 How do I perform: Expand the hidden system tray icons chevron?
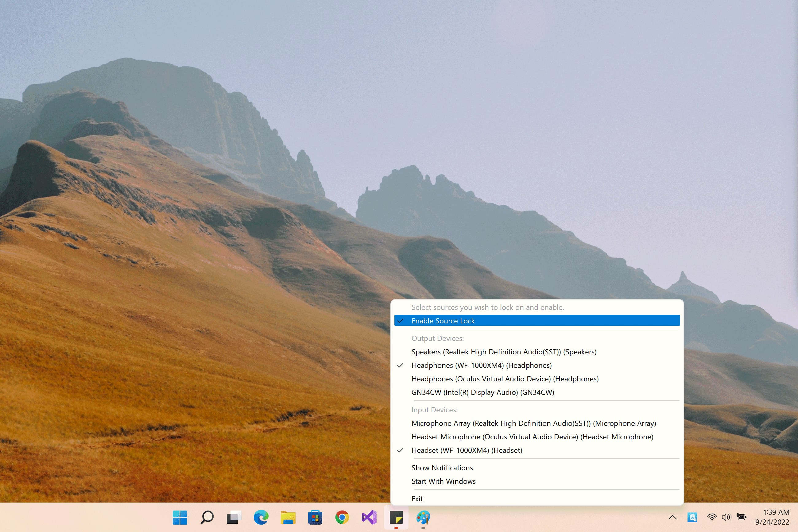[672, 517]
